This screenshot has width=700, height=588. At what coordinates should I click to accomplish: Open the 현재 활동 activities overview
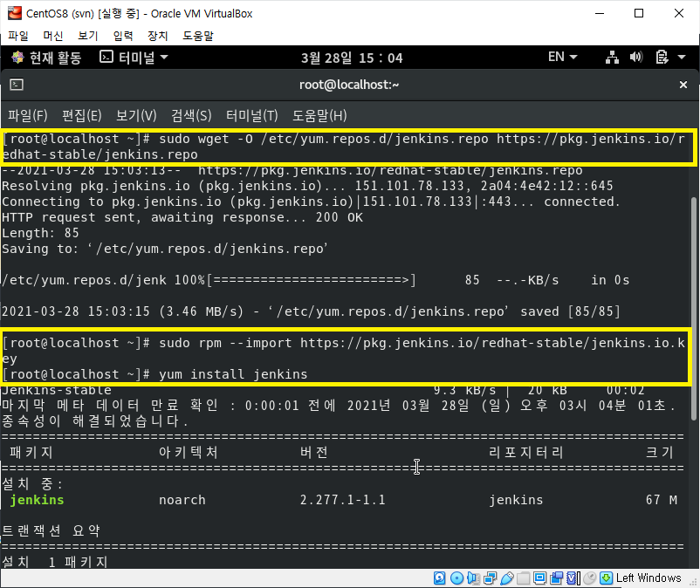[x=46, y=58]
